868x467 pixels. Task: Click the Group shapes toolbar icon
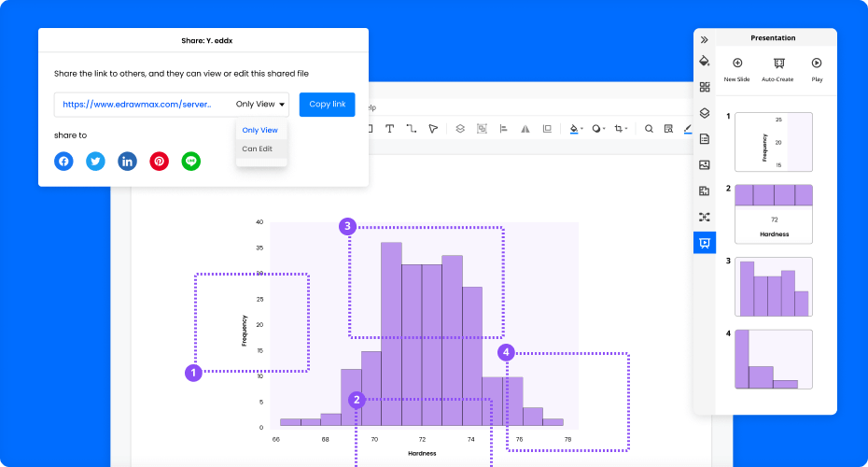(x=482, y=129)
